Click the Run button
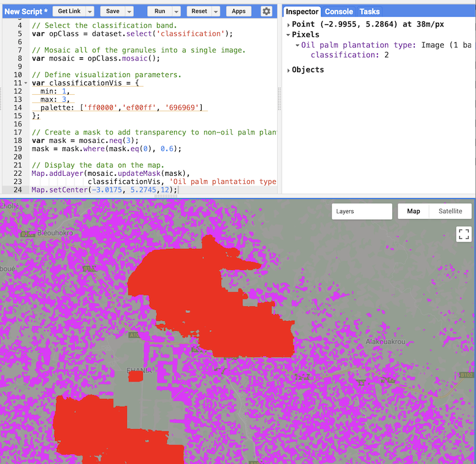The width and height of the screenshot is (476, 464). tap(159, 12)
